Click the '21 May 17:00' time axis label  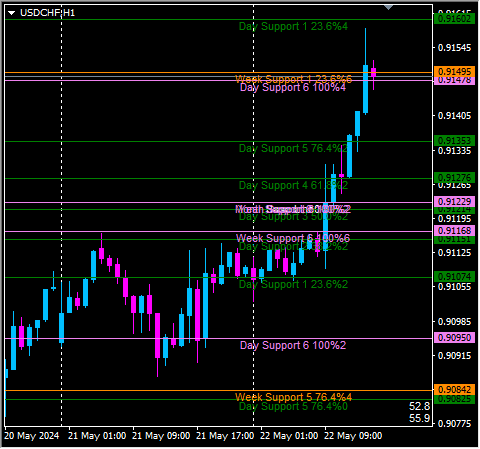[x=225, y=436]
